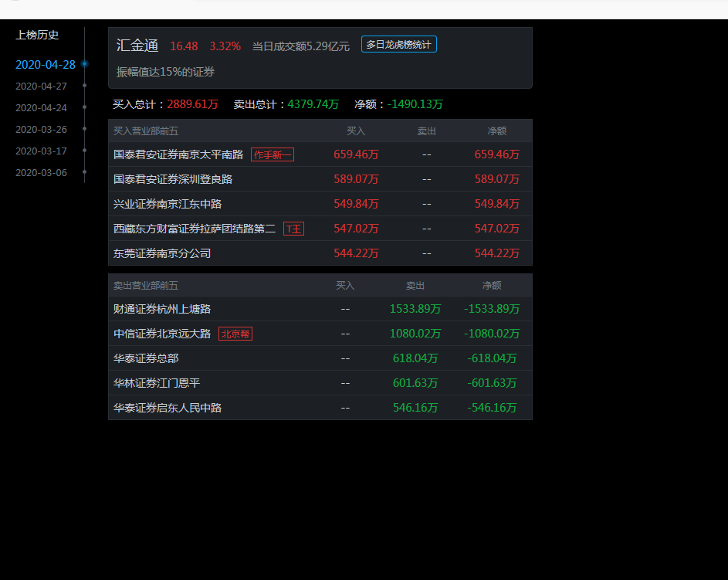The width and height of the screenshot is (728, 580).
Task: Click buy amount 547.02万 in 买入 column
Action: click(x=356, y=229)
